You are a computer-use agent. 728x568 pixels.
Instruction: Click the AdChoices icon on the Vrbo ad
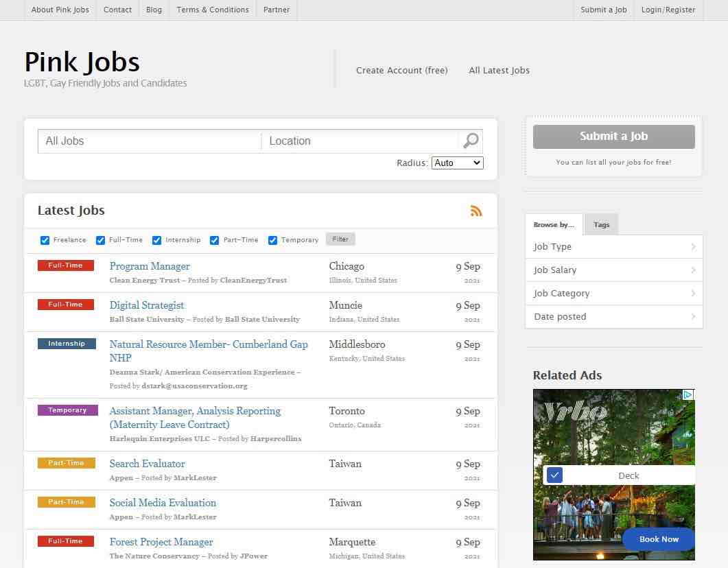(x=688, y=395)
